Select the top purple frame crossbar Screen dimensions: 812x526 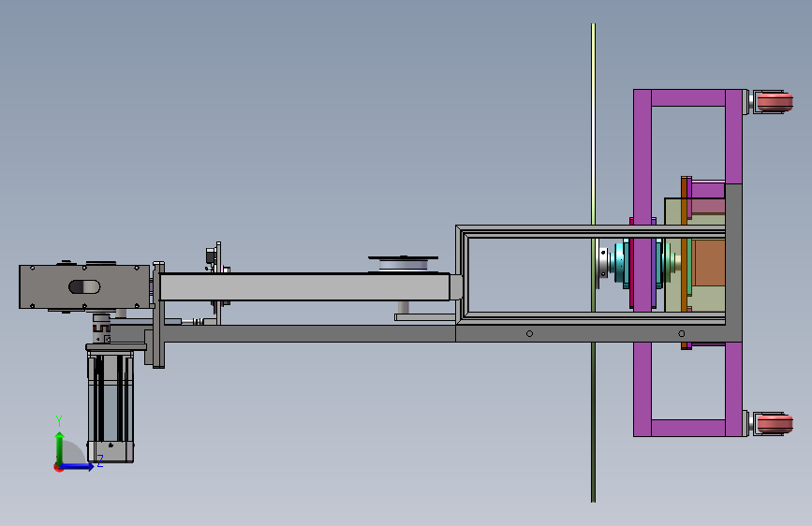(x=687, y=98)
